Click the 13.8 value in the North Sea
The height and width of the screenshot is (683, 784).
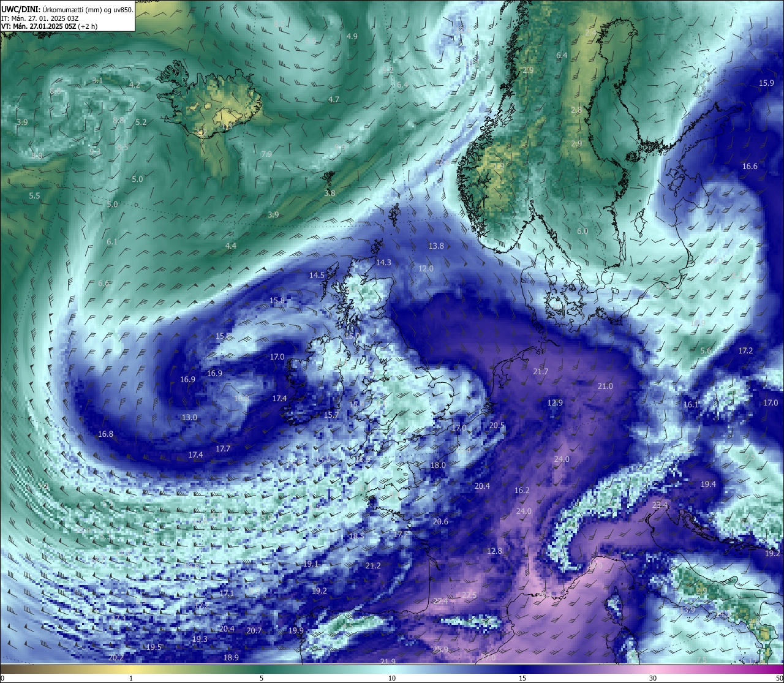(436, 246)
